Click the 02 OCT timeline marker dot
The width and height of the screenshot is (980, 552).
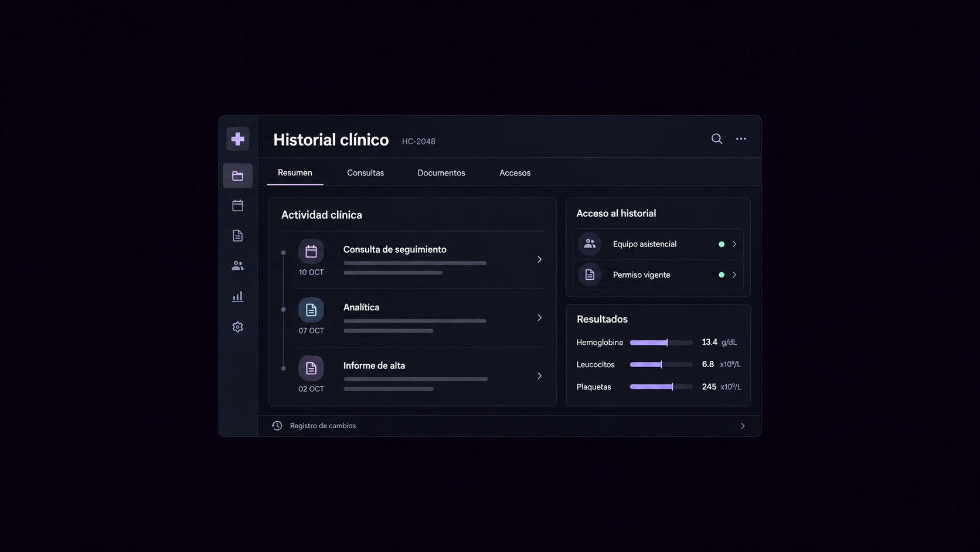(283, 368)
